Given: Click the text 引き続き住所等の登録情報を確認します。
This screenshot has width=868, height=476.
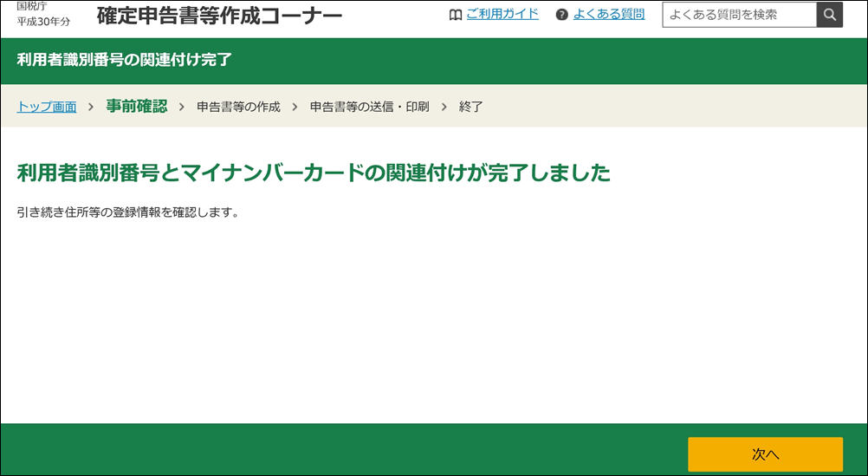Looking at the screenshot, I should click(128, 212).
